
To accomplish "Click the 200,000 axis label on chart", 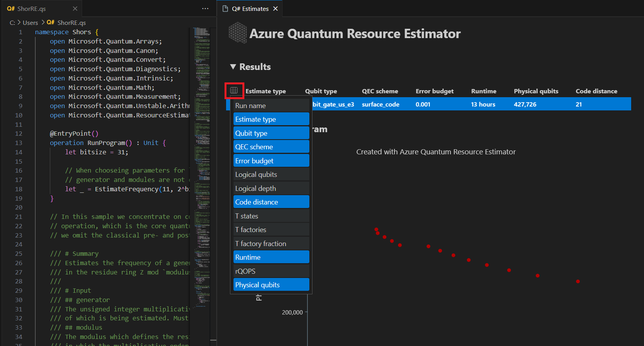I will click(292, 312).
